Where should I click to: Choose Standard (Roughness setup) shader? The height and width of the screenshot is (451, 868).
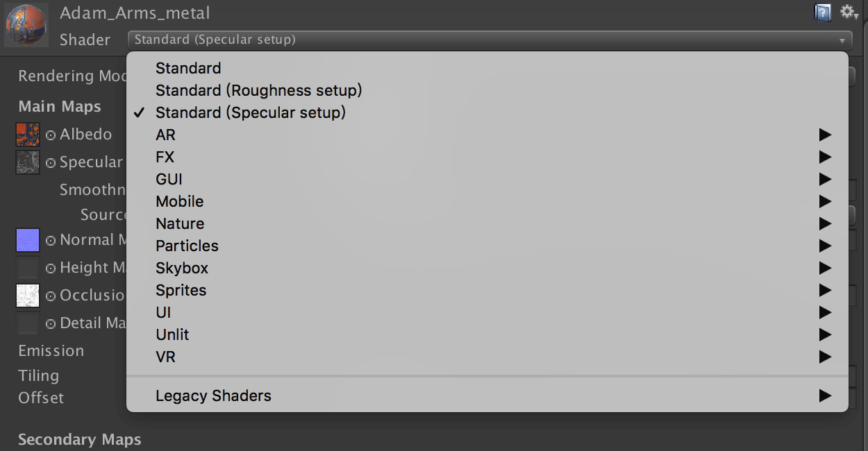coord(258,90)
